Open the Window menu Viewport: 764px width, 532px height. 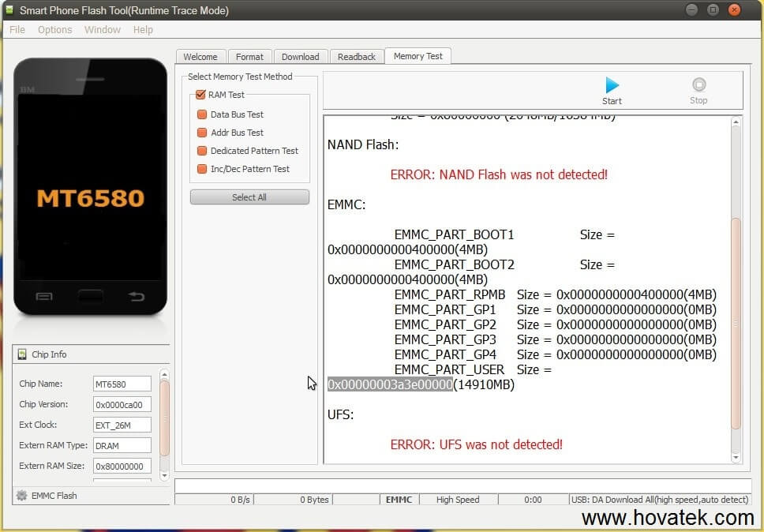(x=102, y=29)
